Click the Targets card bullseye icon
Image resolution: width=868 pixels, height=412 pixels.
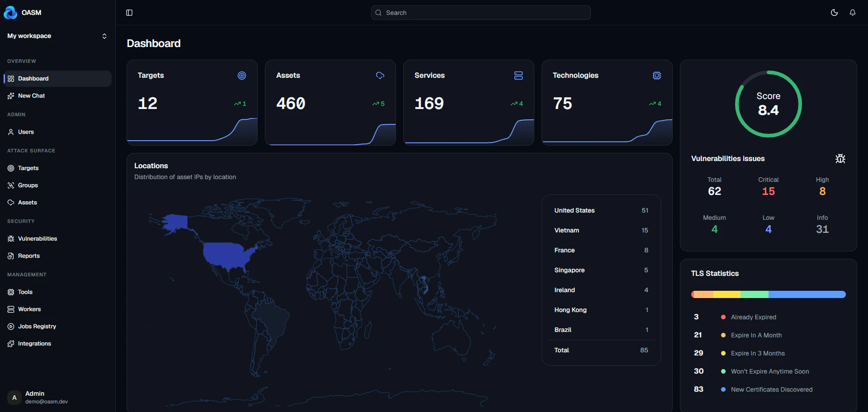242,76
